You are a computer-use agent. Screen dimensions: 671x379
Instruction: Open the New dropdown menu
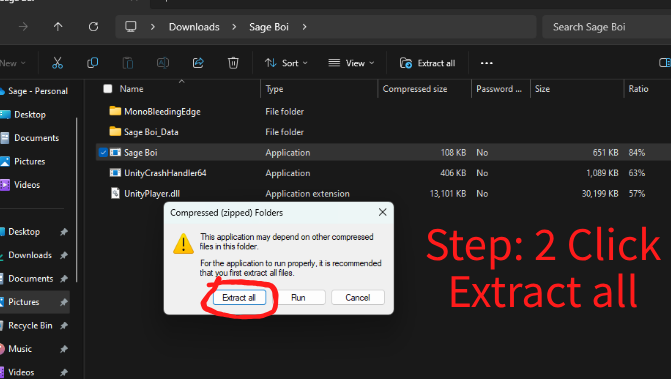click(x=12, y=63)
